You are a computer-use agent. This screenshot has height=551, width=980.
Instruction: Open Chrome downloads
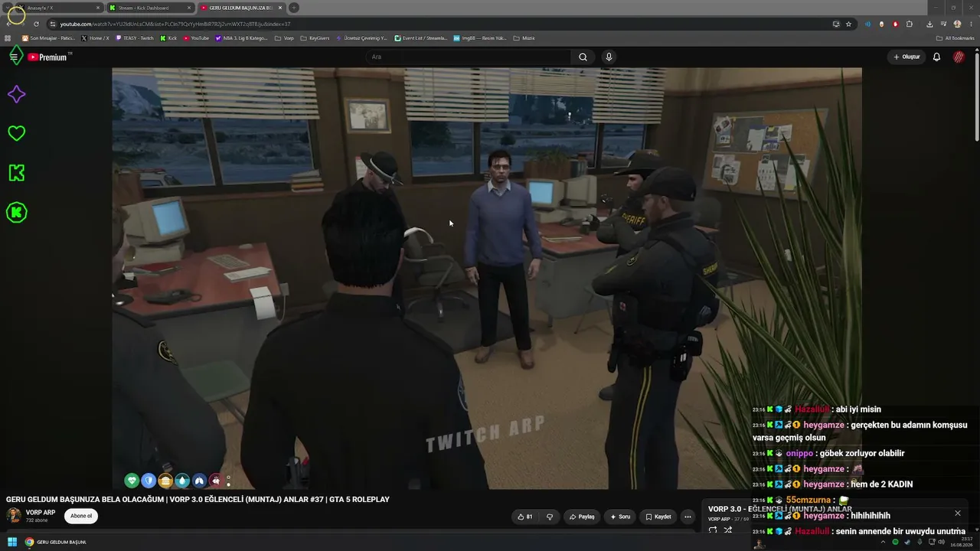pos(929,24)
